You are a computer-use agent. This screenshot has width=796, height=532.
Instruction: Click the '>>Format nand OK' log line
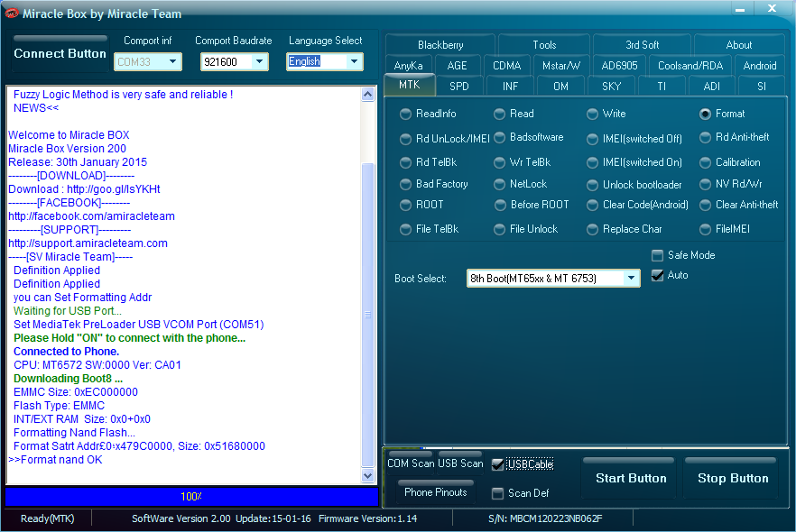click(55, 460)
